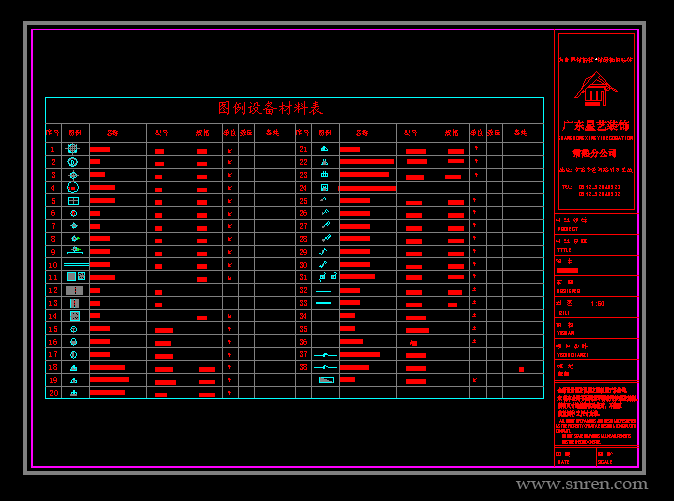674x501 pixels.
Task: Select the small round symbol in row 6
Action: (x=74, y=213)
